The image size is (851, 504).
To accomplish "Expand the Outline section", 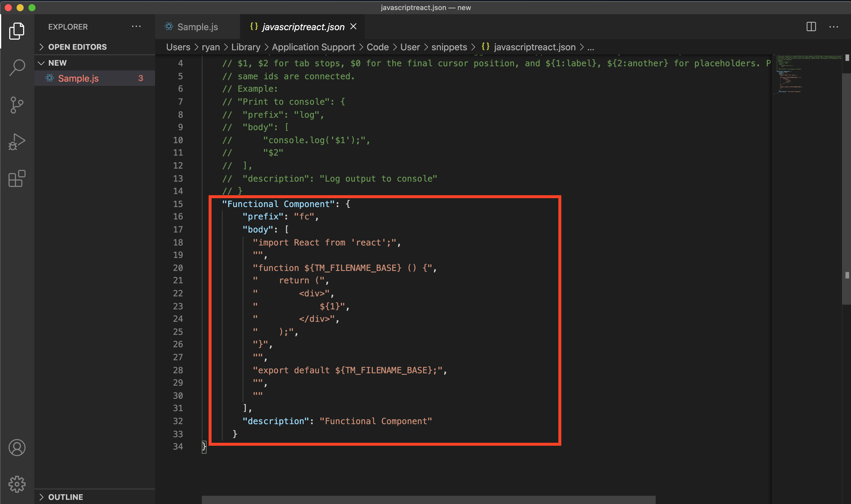I will (65, 497).
